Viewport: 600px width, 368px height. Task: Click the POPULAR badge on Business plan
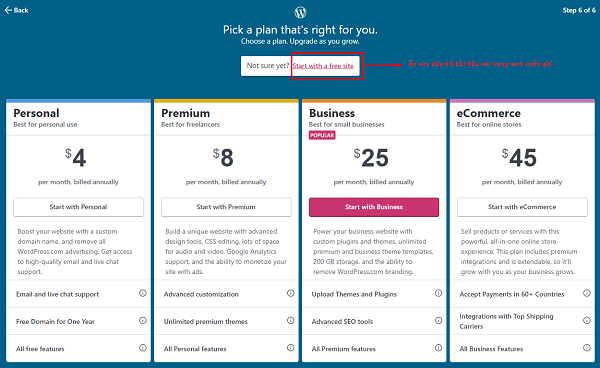(322, 135)
